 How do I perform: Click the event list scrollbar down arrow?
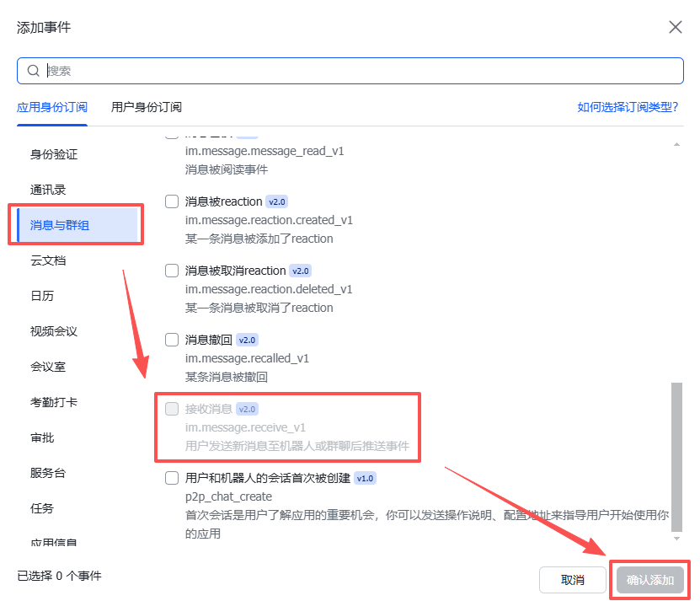676,537
